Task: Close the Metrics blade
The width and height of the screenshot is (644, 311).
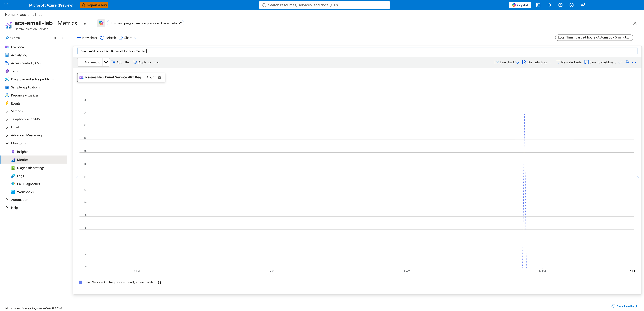Action: (635, 23)
